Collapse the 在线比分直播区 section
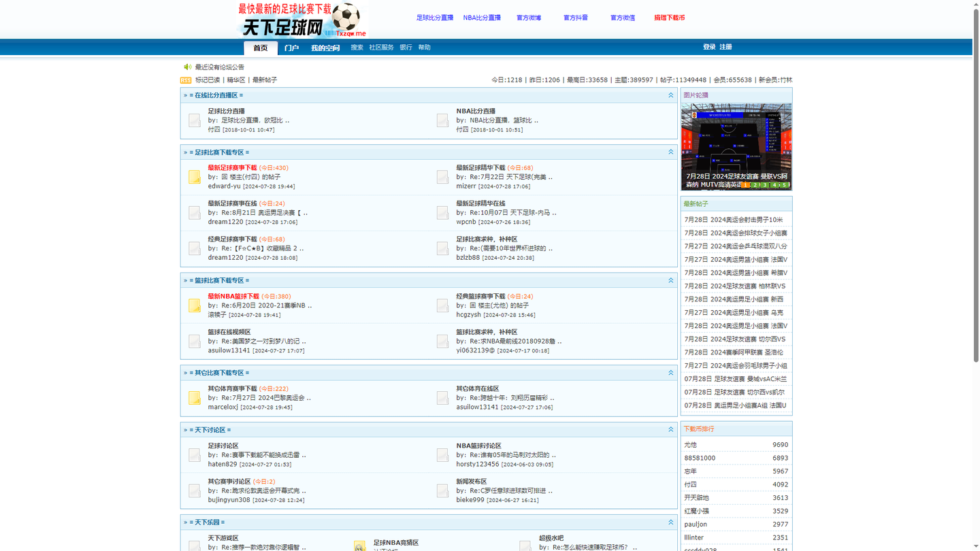 (670, 95)
